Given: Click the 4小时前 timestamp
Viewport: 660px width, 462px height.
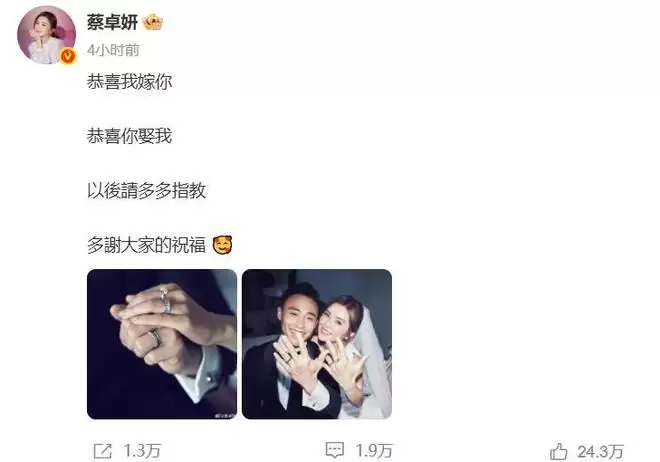Looking at the screenshot, I should pos(113,50).
